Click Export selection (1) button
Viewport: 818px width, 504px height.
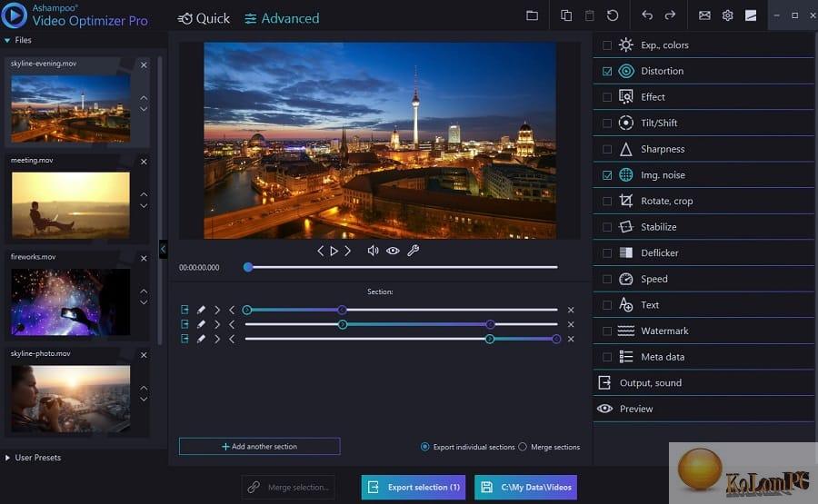[x=414, y=488]
